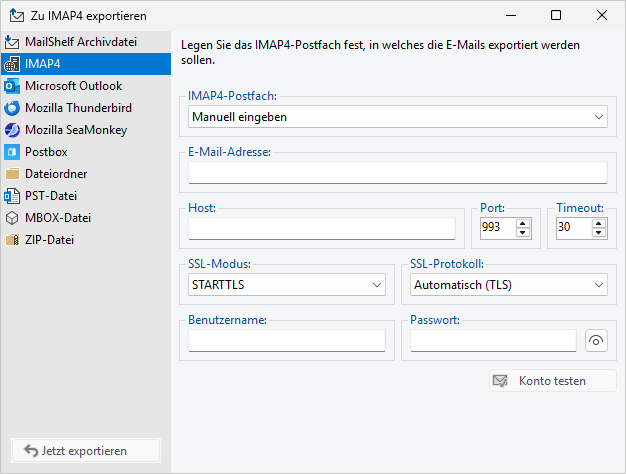Select MailShelf Archivdatei export target icon
Screen dimensions: 626x474
tap(12, 42)
